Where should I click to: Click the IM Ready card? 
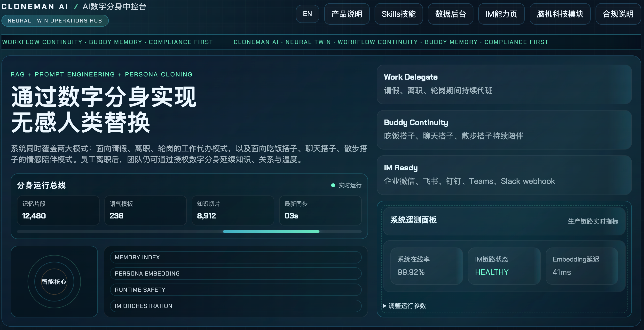coord(504,175)
